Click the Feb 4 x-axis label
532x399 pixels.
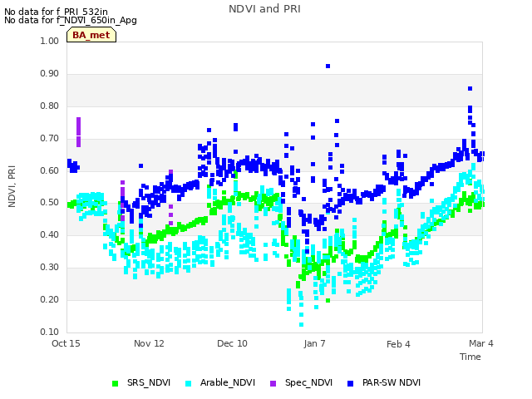click(x=398, y=344)
